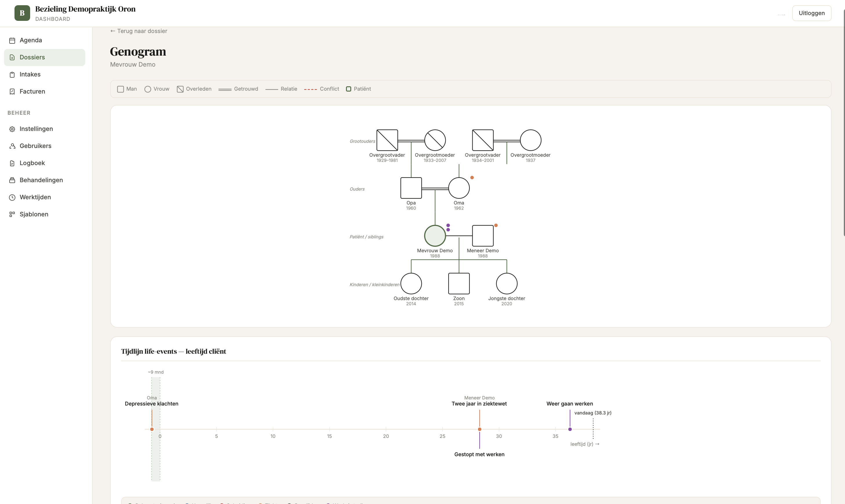Click the Ouders row label
This screenshot has width=845, height=504.
pyautogui.click(x=357, y=189)
